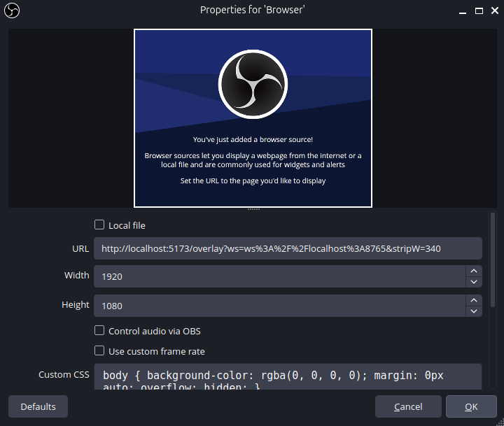Click 'You've just added a browser source!' text
Viewport: 504px width, 426px height.
point(253,139)
